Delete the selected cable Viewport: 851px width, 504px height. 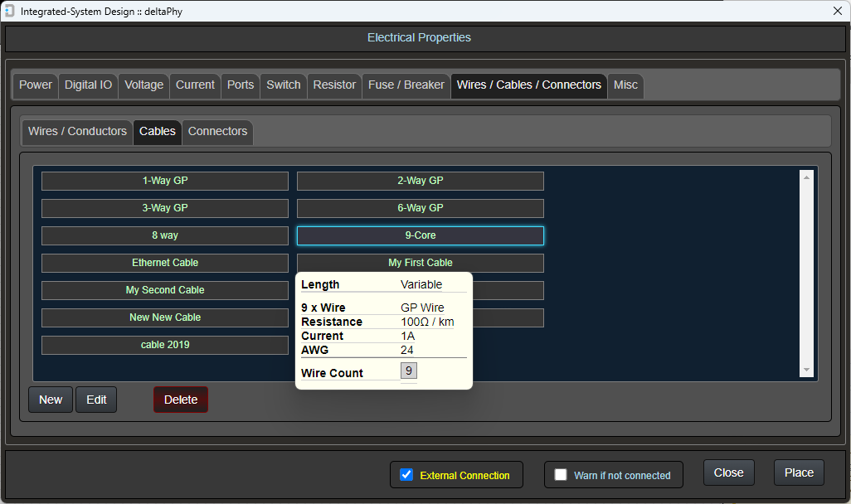coord(181,400)
